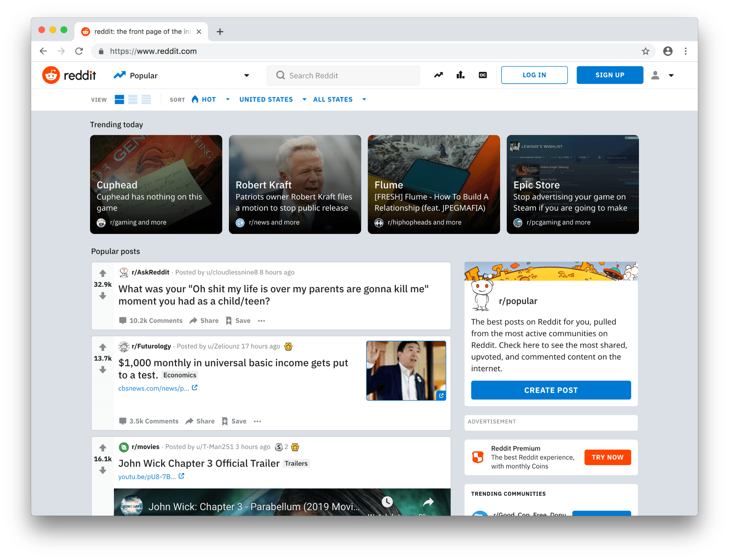Viewport: 729px width, 560px height.
Task: Bookmark this page with the star
Action: [x=645, y=51]
